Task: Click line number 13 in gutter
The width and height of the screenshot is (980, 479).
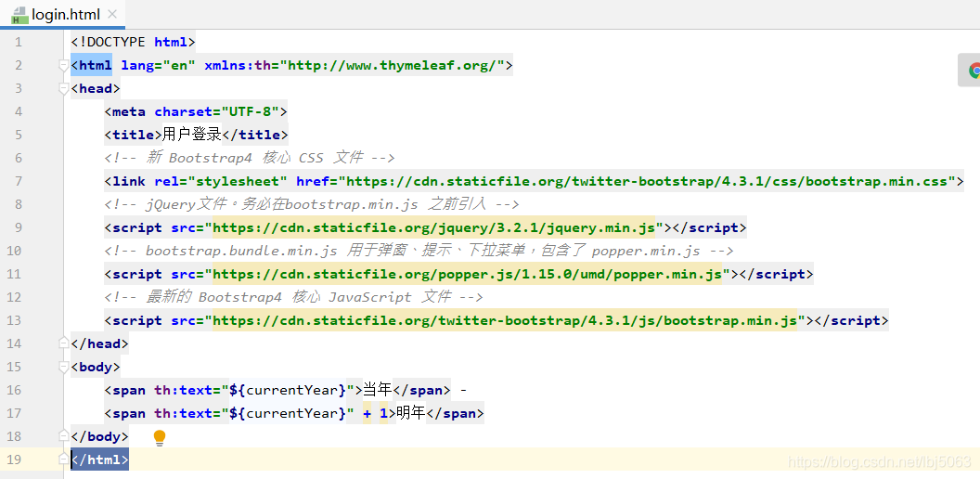Action: (x=14, y=320)
